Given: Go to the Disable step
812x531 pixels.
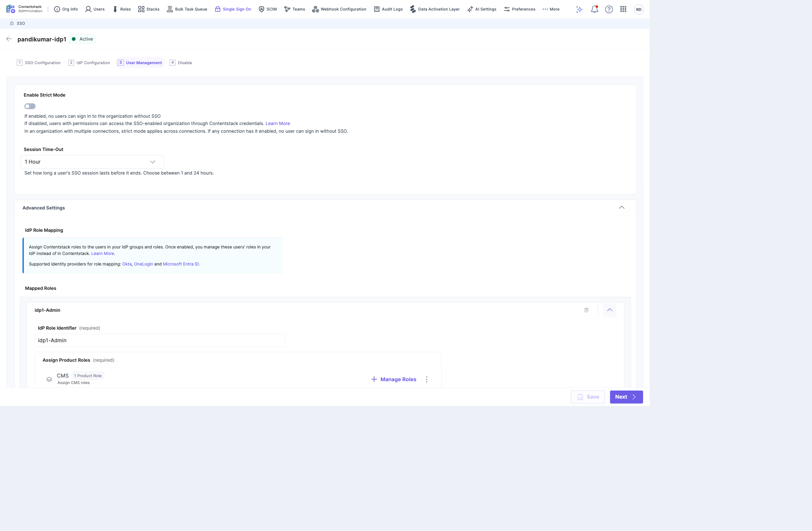Looking at the screenshot, I should [181, 63].
